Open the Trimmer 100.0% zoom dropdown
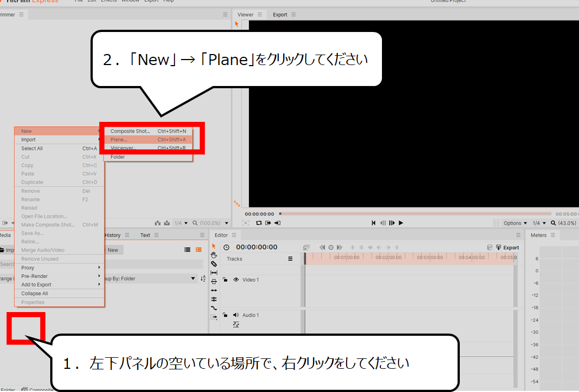Viewport: 579px width, 392px height. [210, 223]
